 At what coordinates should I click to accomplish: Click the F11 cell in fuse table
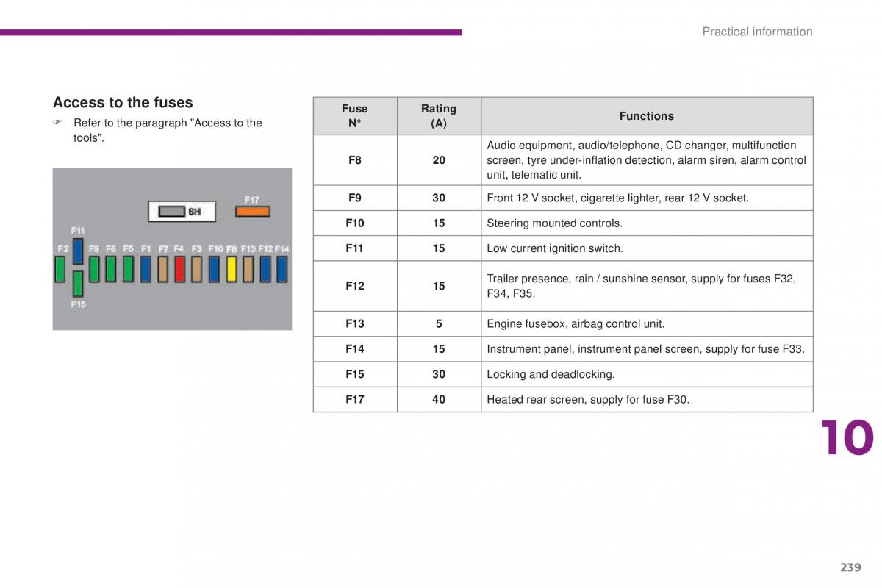[355, 248]
